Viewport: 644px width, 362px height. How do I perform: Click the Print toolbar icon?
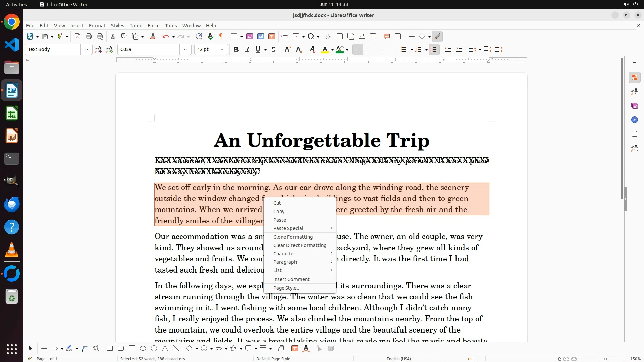89,37
